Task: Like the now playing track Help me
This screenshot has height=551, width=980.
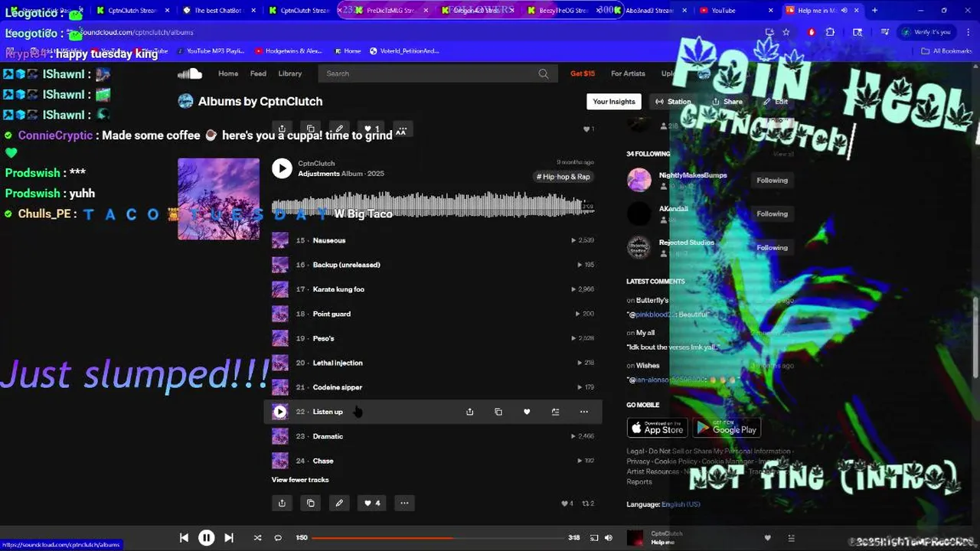Action: coord(768,538)
